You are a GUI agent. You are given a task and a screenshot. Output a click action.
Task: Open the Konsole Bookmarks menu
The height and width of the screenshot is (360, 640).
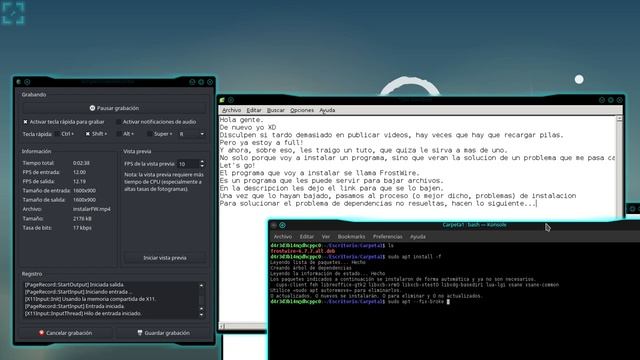(351, 237)
